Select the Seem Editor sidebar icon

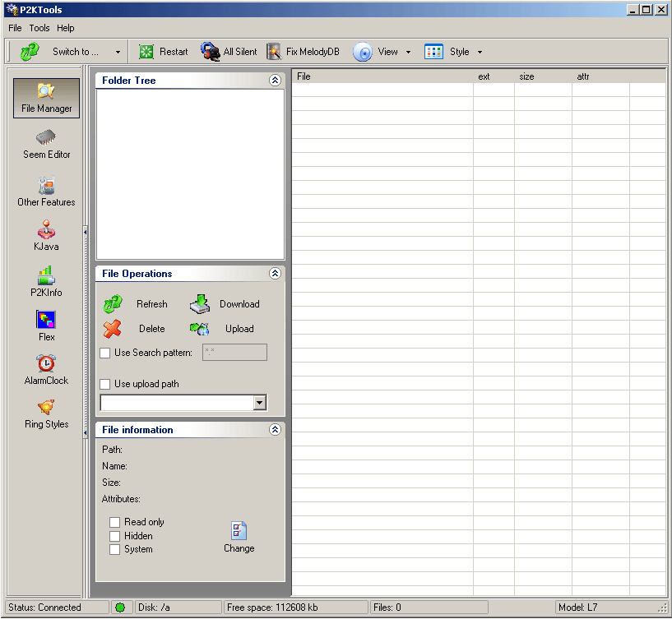pos(46,144)
